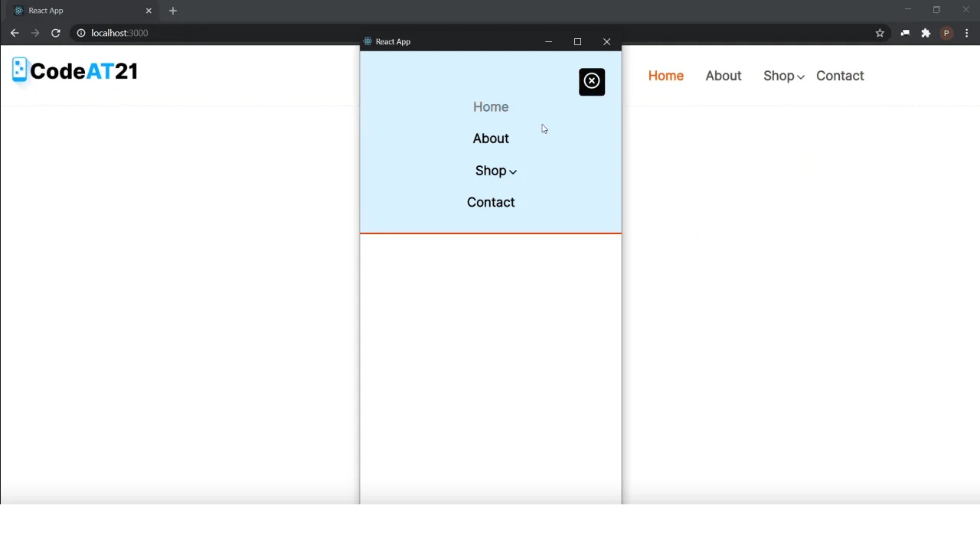The height and width of the screenshot is (551, 980).
Task: Click the Home link in the popup menu
Action: click(491, 106)
